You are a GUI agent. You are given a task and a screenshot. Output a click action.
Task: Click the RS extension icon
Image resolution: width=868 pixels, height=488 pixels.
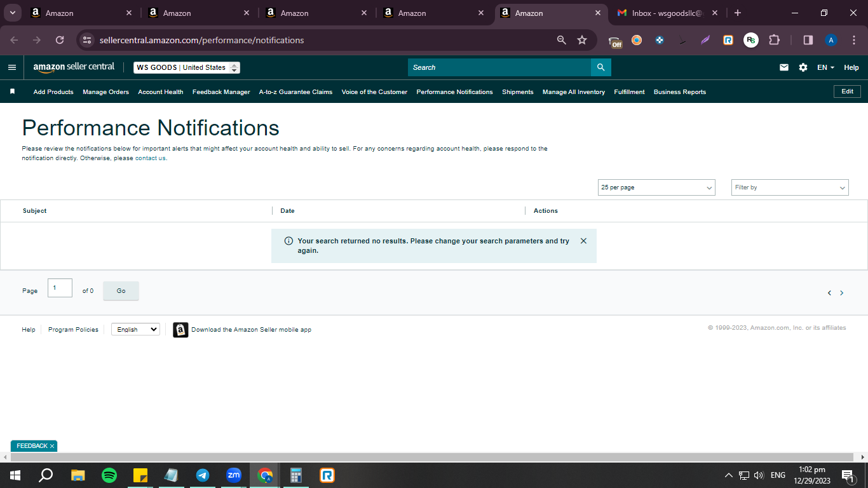click(751, 40)
